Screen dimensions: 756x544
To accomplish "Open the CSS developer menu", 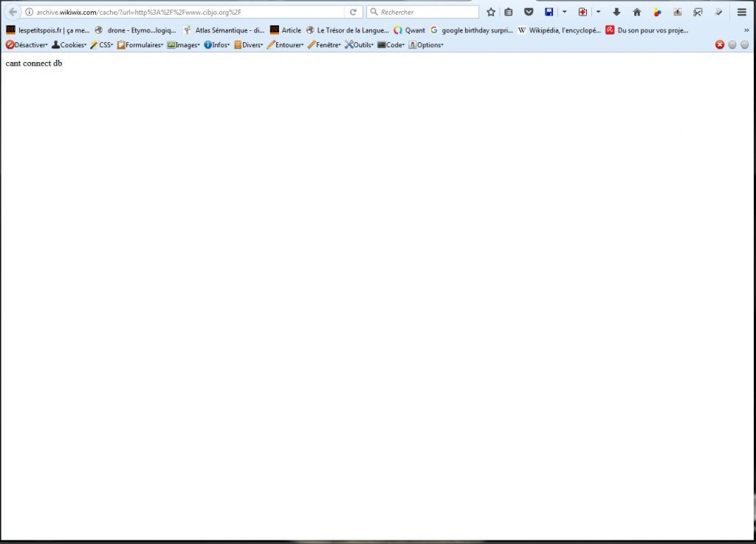I will pyautogui.click(x=102, y=45).
